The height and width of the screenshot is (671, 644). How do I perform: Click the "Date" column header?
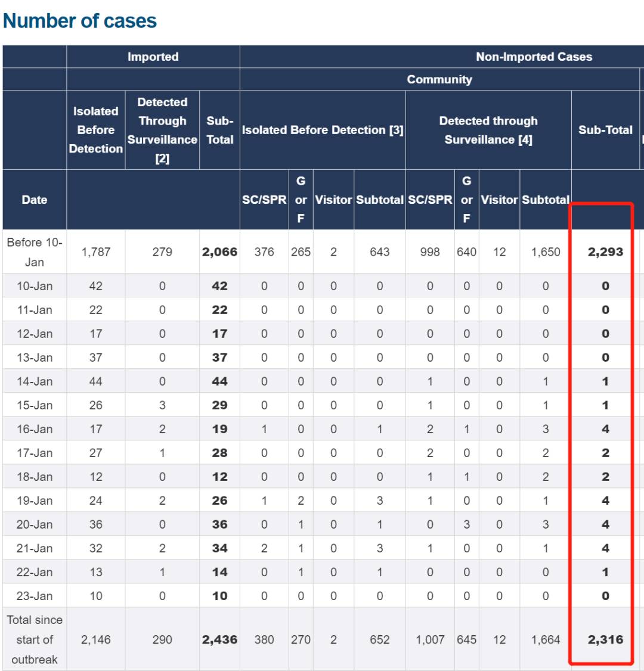tap(35, 200)
